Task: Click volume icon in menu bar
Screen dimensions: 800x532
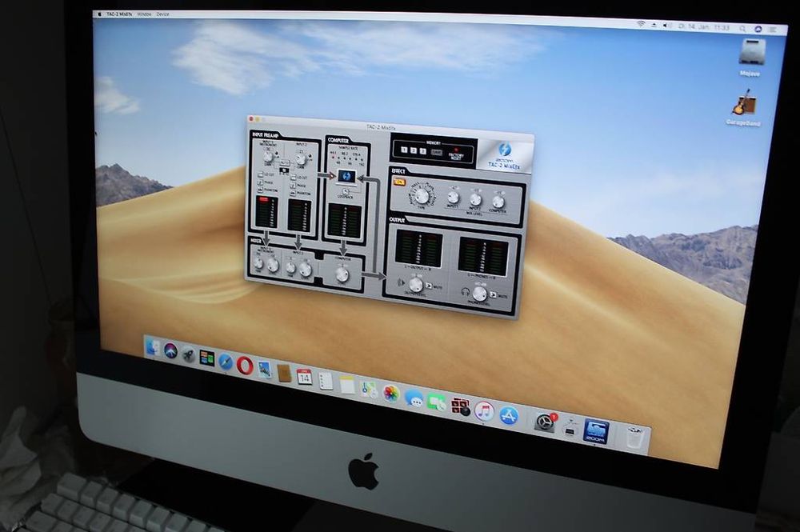Action: tap(666, 25)
